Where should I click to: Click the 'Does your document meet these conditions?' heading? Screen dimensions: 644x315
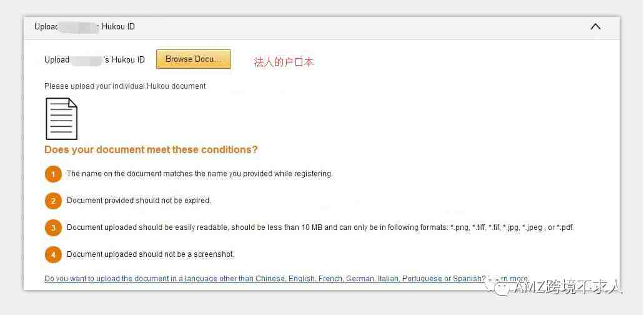pos(151,149)
